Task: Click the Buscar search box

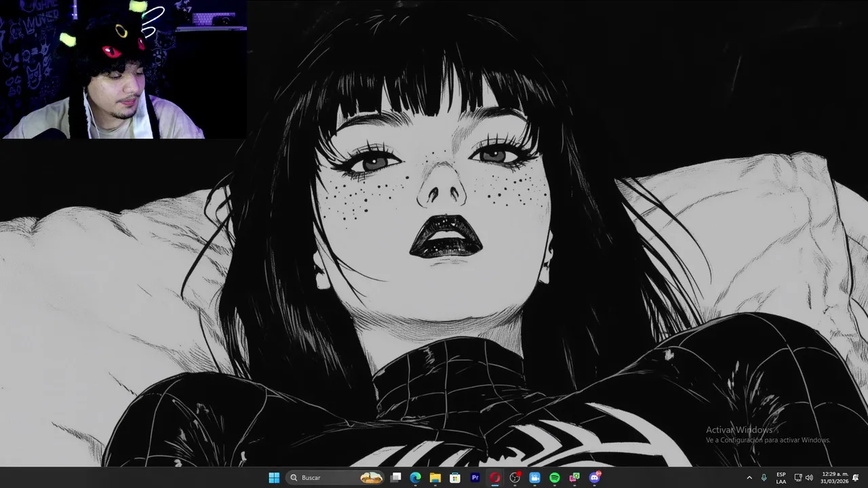Action: coord(336,478)
